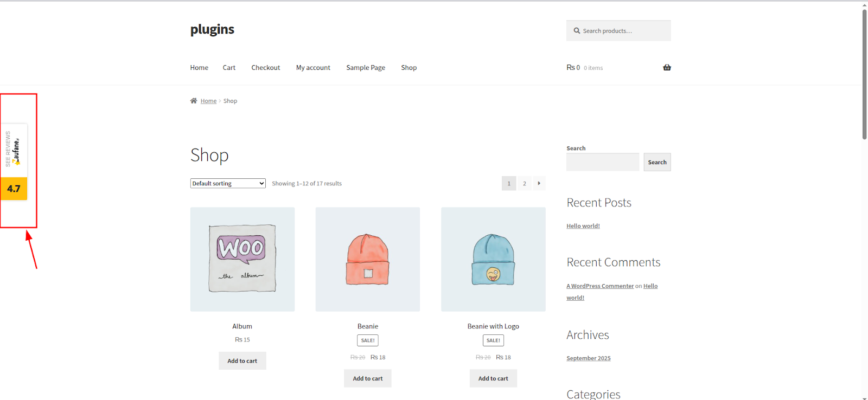Click the shopping basket cart icon
This screenshot has height=400, width=868.
667,68
